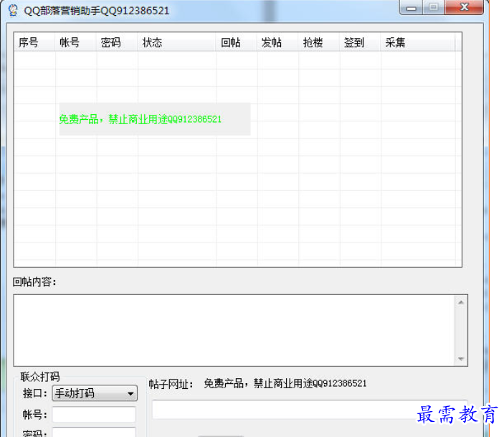Click the 采集 column header
504x437 pixels.
point(418,42)
